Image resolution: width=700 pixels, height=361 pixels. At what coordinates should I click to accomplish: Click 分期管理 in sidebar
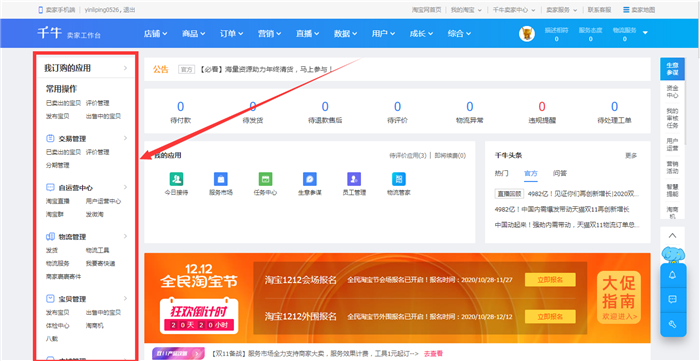pos(58,165)
